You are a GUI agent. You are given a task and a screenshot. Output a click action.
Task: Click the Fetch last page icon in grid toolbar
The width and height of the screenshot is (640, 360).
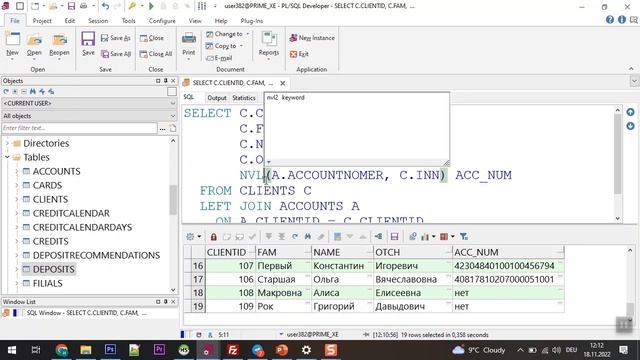[281, 237]
